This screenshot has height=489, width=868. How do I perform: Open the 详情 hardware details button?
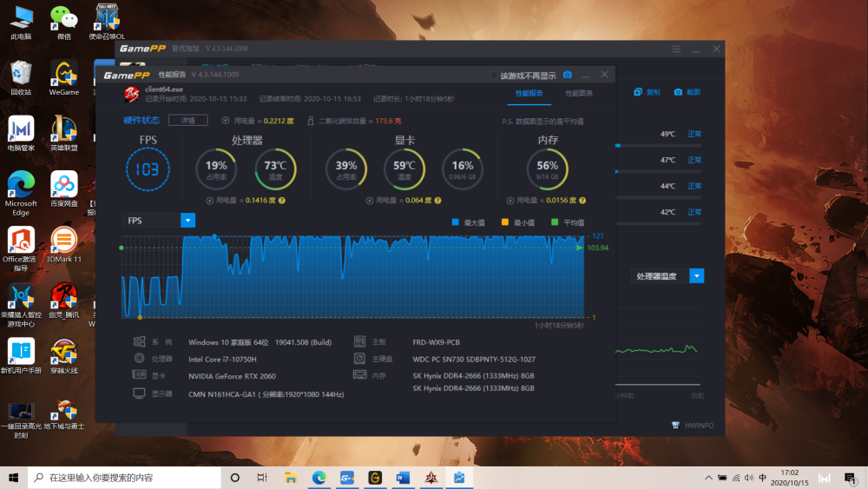188,120
